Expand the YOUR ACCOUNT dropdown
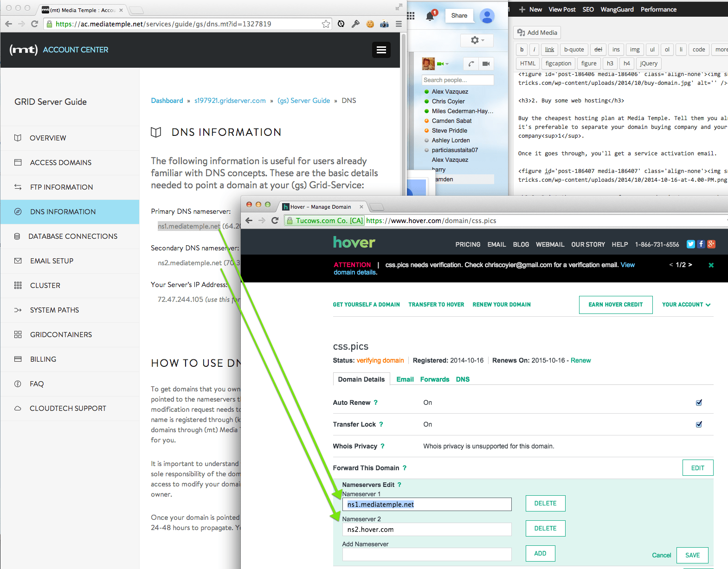Viewport: 728px width, 569px height. click(x=686, y=305)
